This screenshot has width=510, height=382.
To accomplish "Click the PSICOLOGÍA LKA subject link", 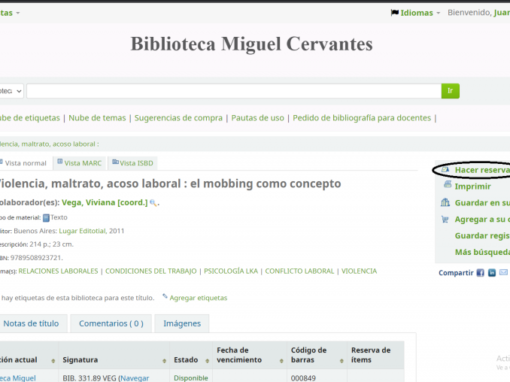I will 231,271.
